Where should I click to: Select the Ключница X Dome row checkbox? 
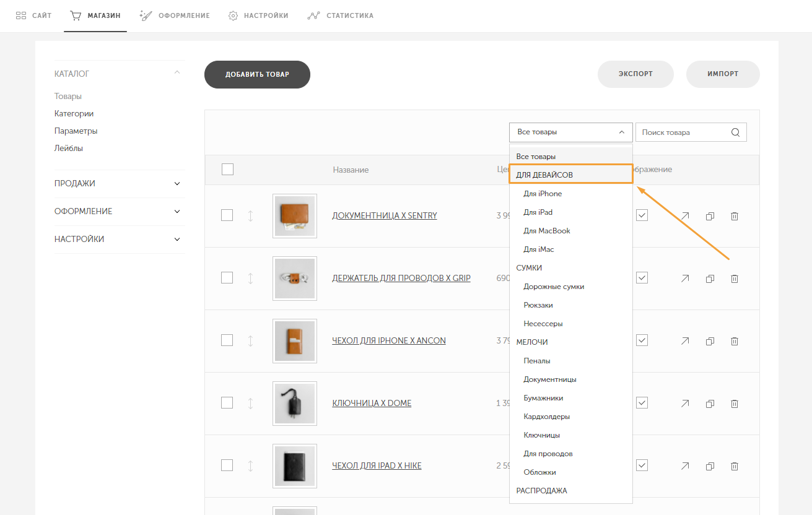[227, 403]
